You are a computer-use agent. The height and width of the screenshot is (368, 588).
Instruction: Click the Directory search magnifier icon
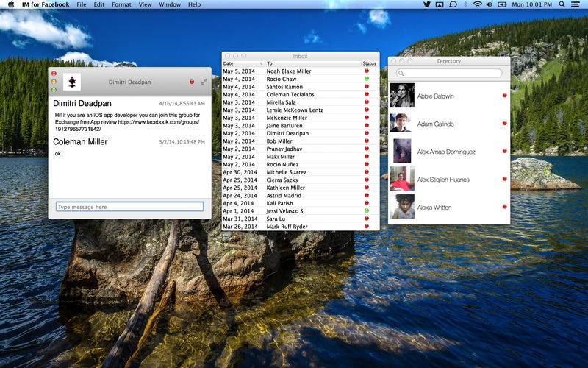pos(401,73)
